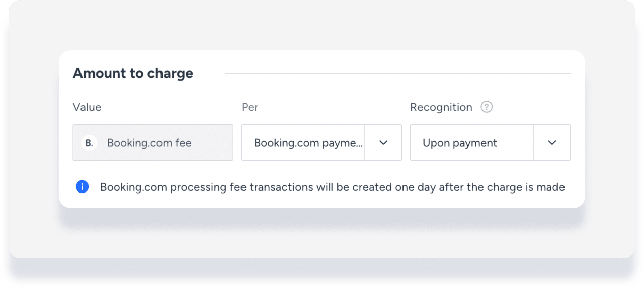This screenshot has width=644, height=288.
Task: Click the "Booking.com fee" text in Value field
Action: pyautogui.click(x=149, y=143)
